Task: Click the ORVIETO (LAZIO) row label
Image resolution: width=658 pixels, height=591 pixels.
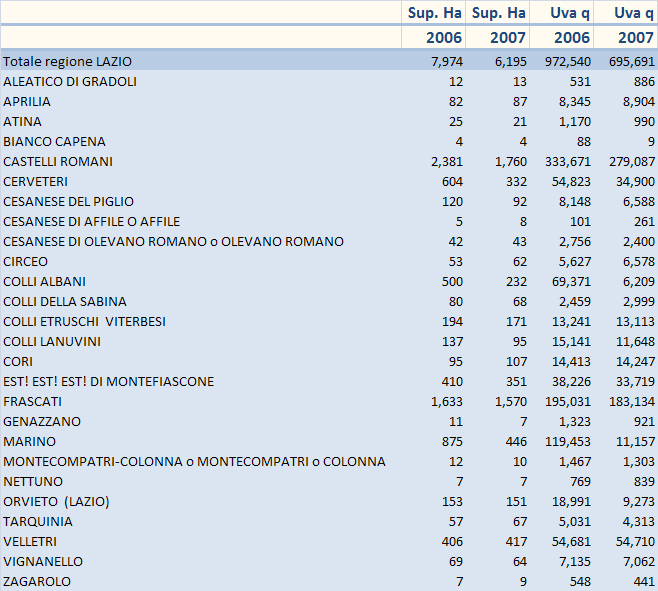Action: tap(57, 502)
